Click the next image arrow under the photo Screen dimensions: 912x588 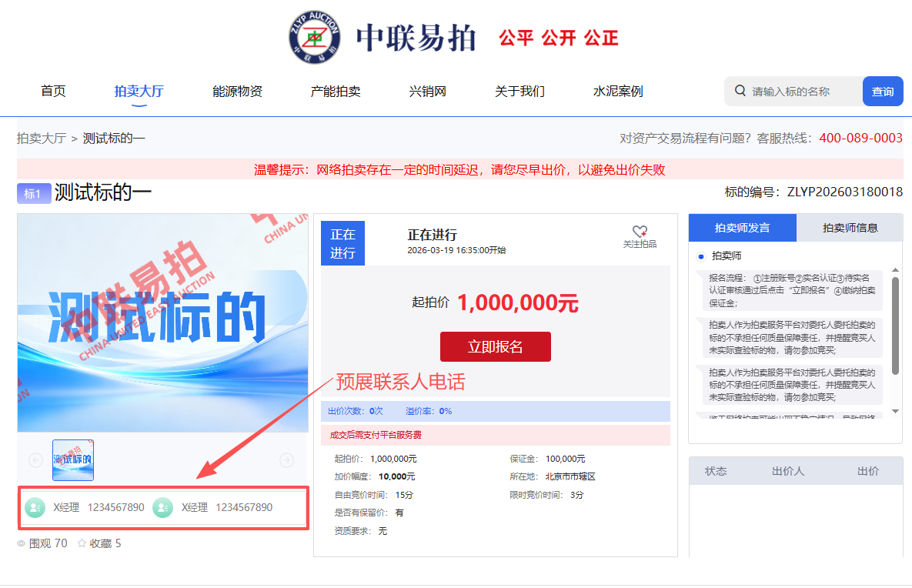286,460
